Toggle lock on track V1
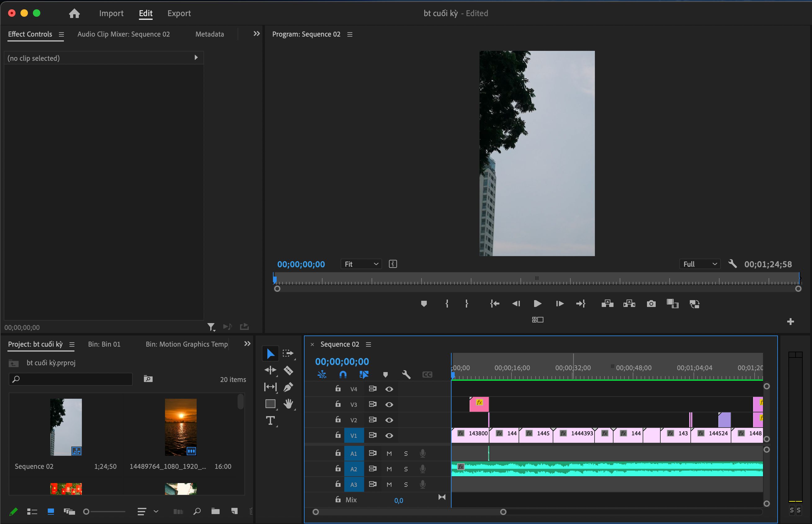This screenshot has height=524, width=812. pyautogui.click(x=337, y=435)
